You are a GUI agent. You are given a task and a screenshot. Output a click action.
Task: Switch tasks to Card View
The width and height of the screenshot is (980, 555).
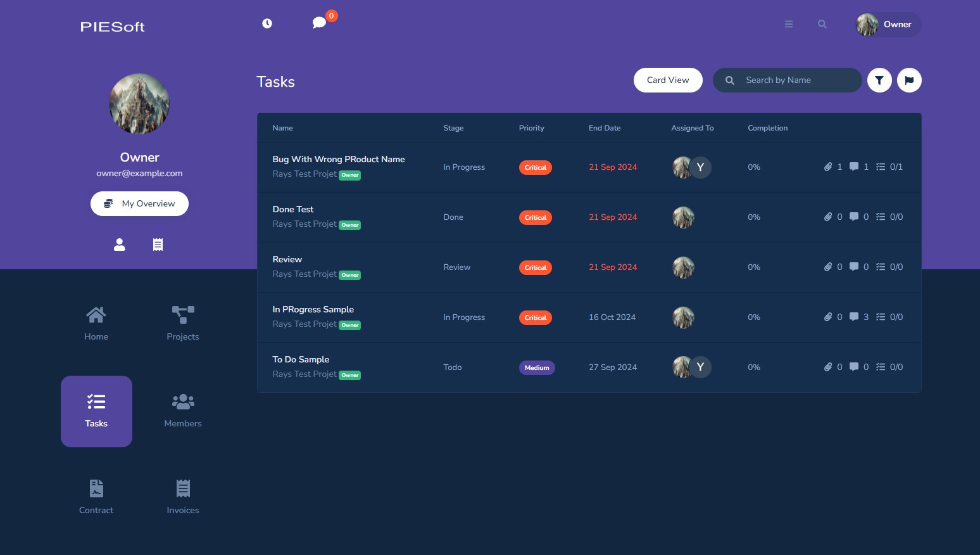point(668,80)
